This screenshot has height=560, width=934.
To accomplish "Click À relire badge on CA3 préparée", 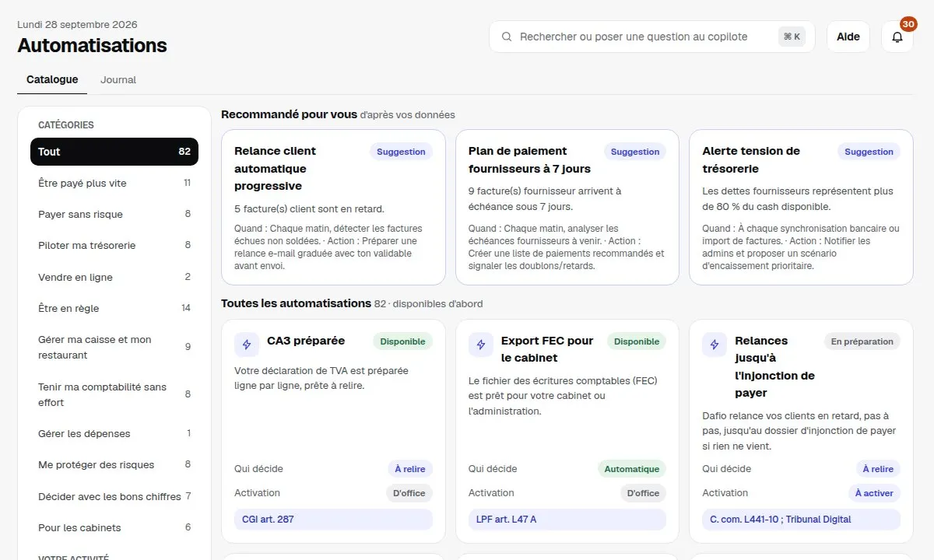I will coord(410,469).
